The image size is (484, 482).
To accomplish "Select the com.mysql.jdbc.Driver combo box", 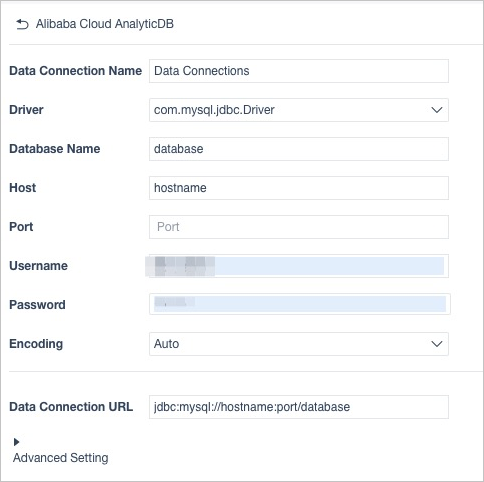I will [x=299, y=110].
